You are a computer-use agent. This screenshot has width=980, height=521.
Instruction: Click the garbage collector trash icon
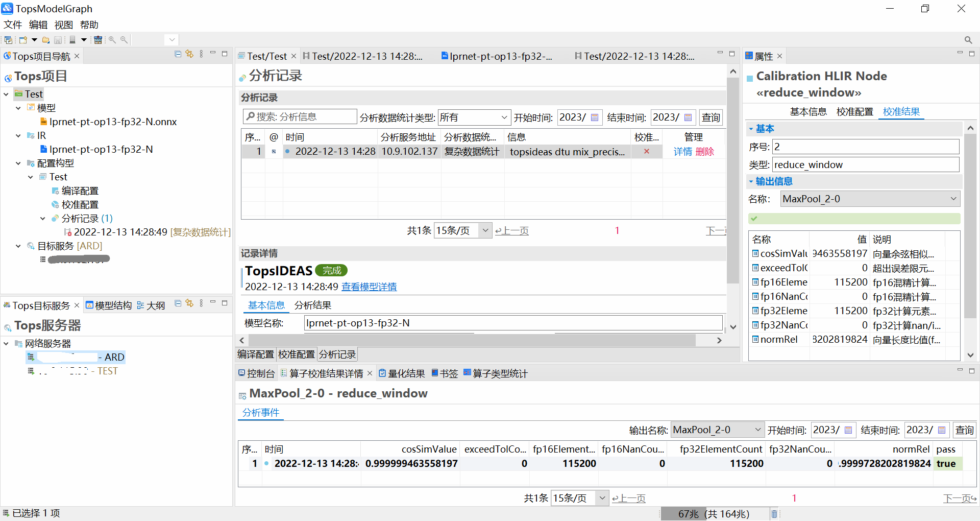tap(774, 514)
